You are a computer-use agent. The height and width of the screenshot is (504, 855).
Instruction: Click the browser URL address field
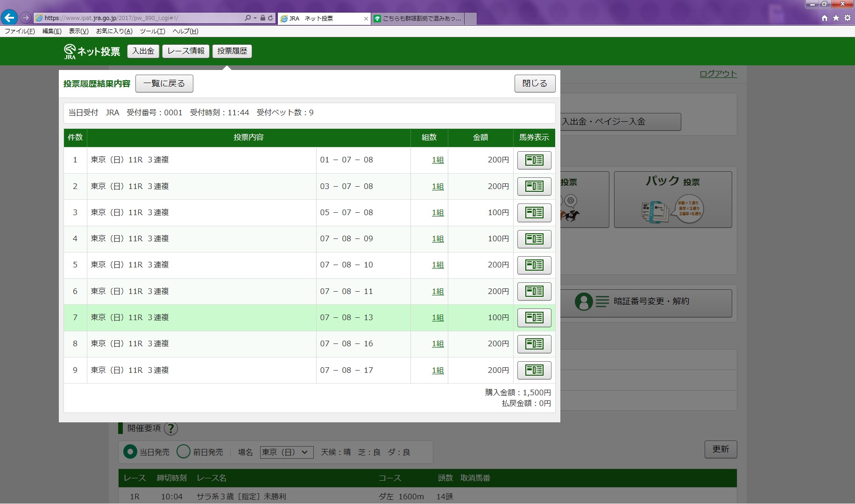point(140,18)
